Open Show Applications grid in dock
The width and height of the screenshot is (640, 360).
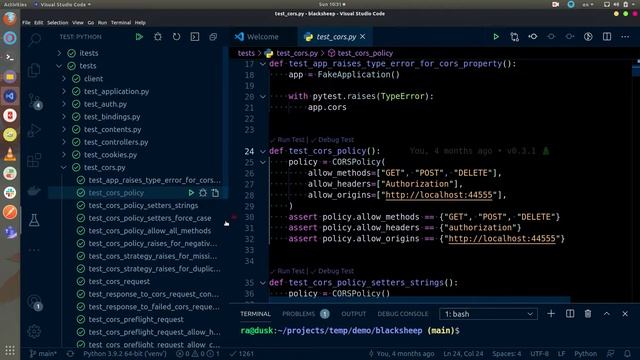click(10, 350)
